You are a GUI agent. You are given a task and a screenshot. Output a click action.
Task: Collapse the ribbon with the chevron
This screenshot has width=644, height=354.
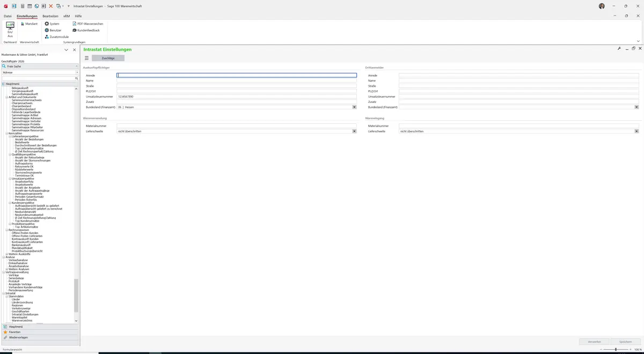click(638, 41)
